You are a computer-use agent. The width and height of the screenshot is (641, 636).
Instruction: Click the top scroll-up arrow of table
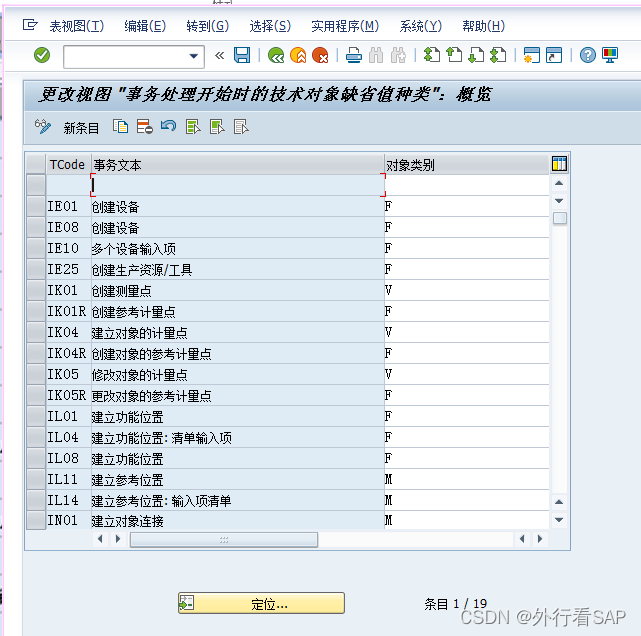pos(559,183)
